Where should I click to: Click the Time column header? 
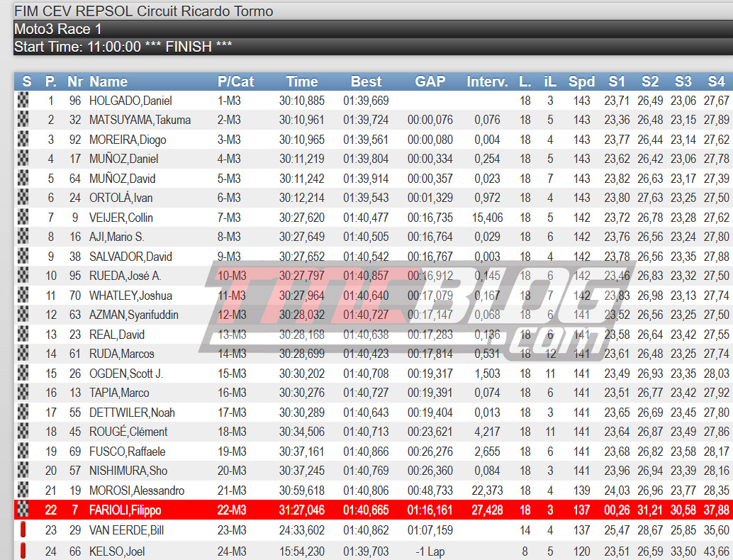(x=302, y=82)
